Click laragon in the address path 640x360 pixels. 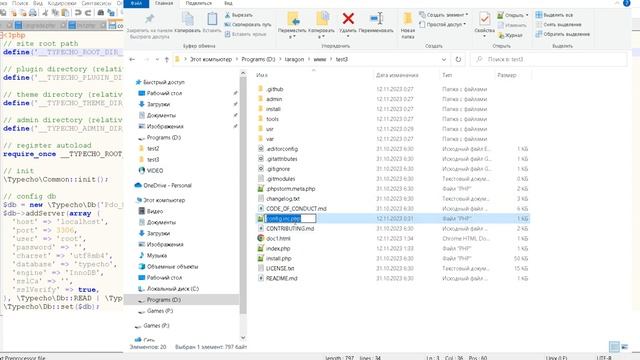point(294,59)
